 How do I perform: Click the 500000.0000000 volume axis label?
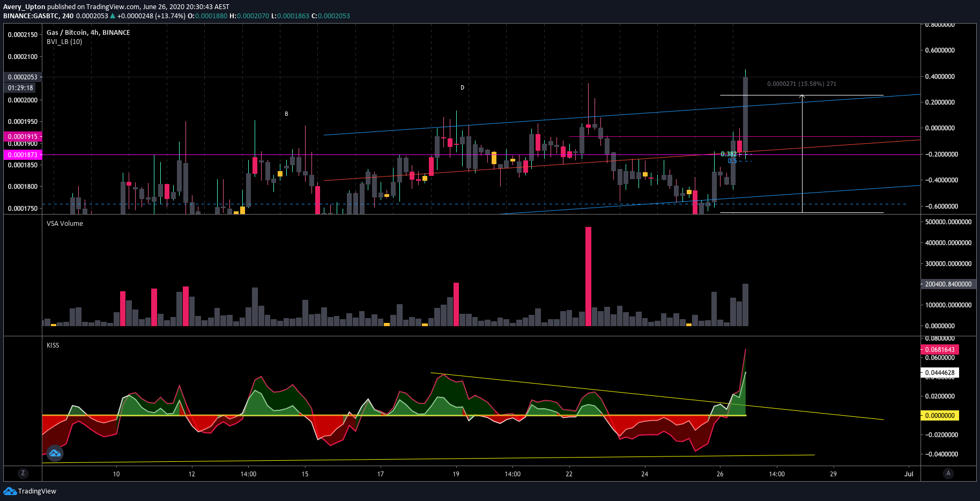coord(948,222)
